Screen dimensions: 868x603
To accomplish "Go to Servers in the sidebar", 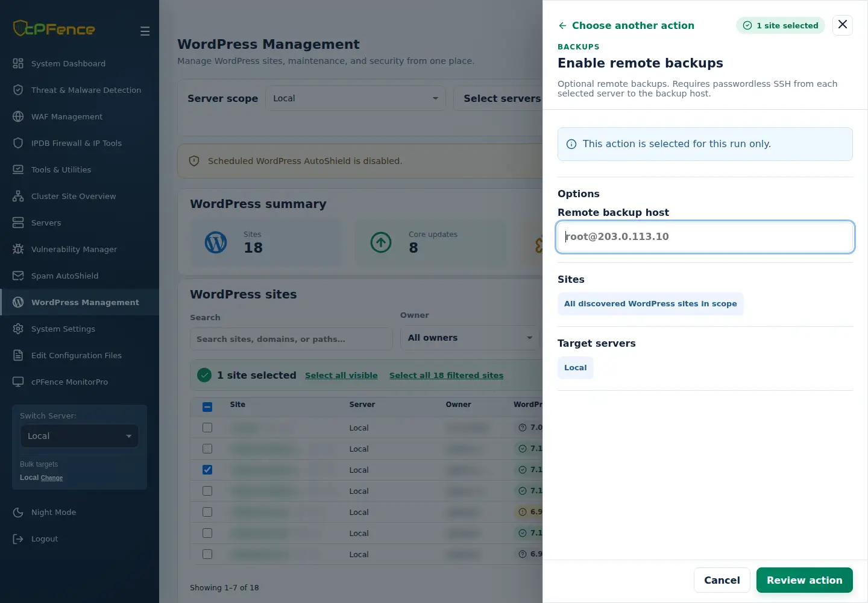I will point(80,223).
